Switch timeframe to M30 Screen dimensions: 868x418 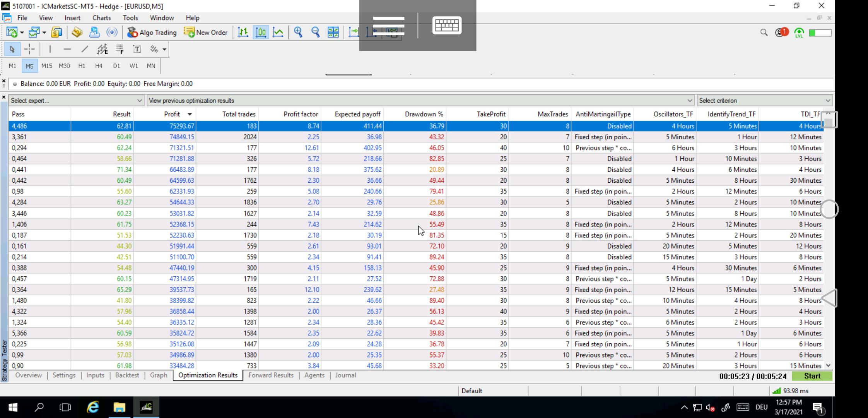click(x=64, y=66)
